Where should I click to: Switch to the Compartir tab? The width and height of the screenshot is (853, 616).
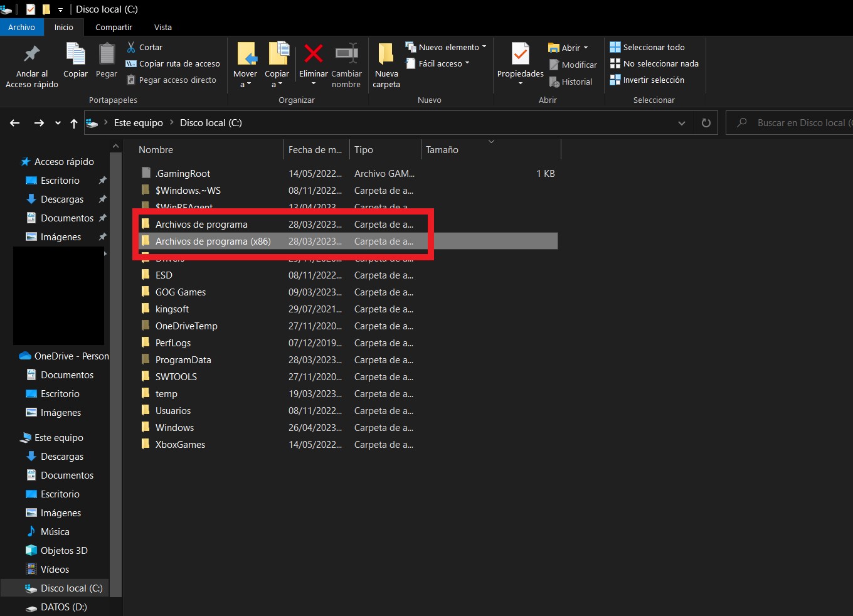click(114, 27)
